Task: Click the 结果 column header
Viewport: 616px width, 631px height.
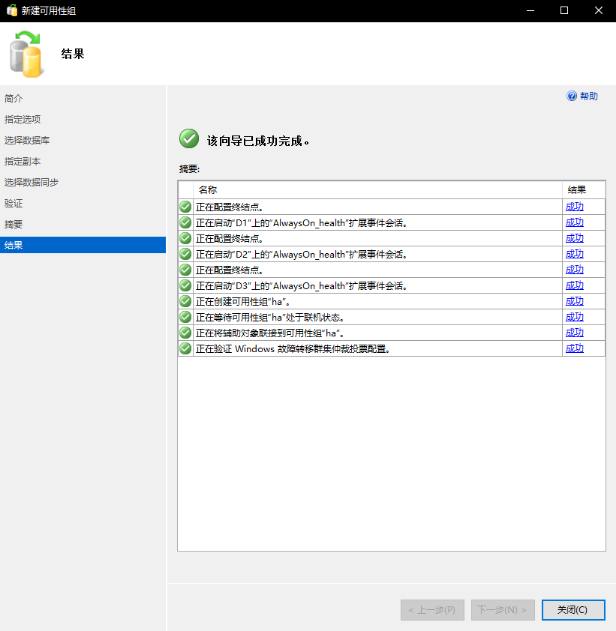Action: tap(577, 190)
